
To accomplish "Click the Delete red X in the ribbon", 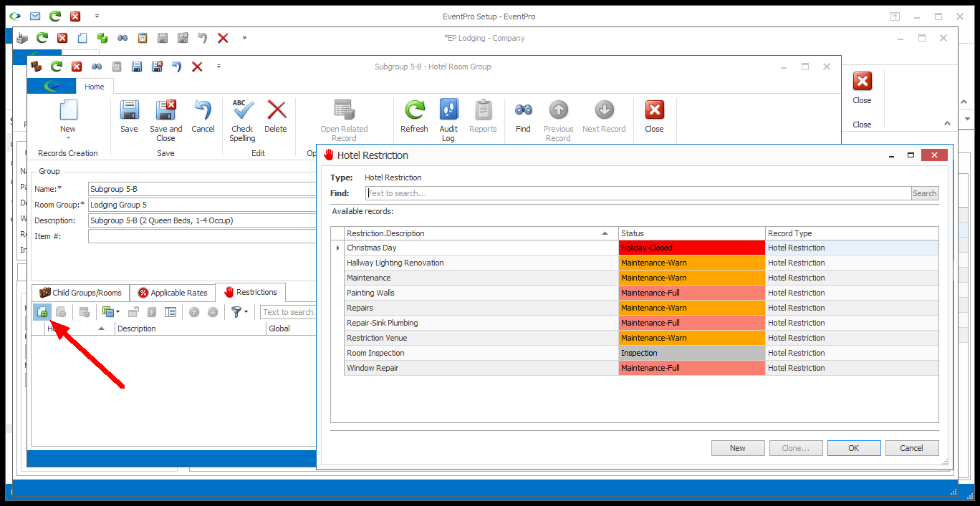I will [276, 116].
